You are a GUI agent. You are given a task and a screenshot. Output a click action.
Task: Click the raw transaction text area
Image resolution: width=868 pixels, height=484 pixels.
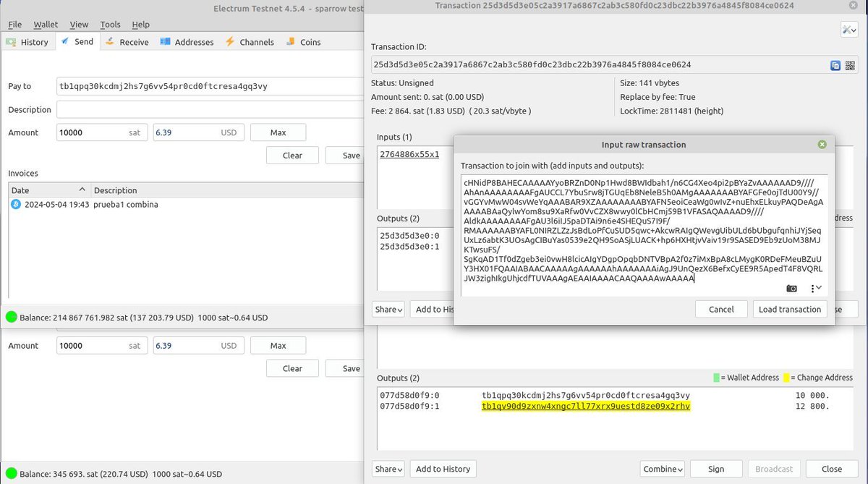click(x=644, y=235)
